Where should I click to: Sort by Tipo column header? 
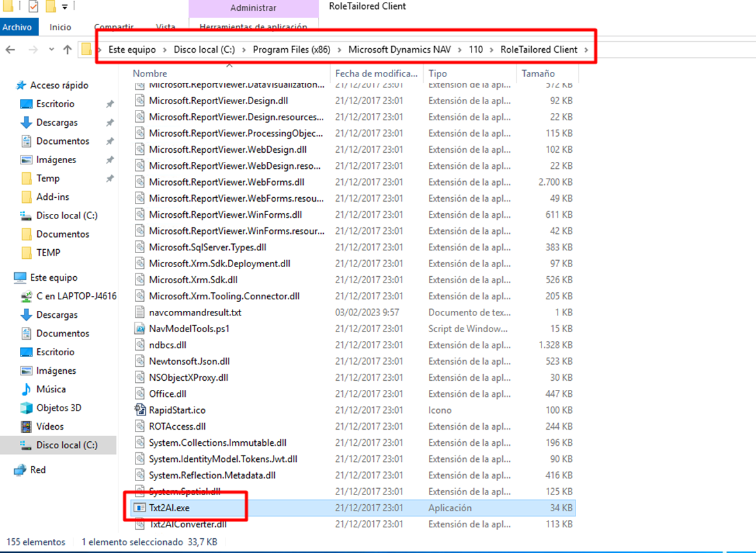point(438,73)
